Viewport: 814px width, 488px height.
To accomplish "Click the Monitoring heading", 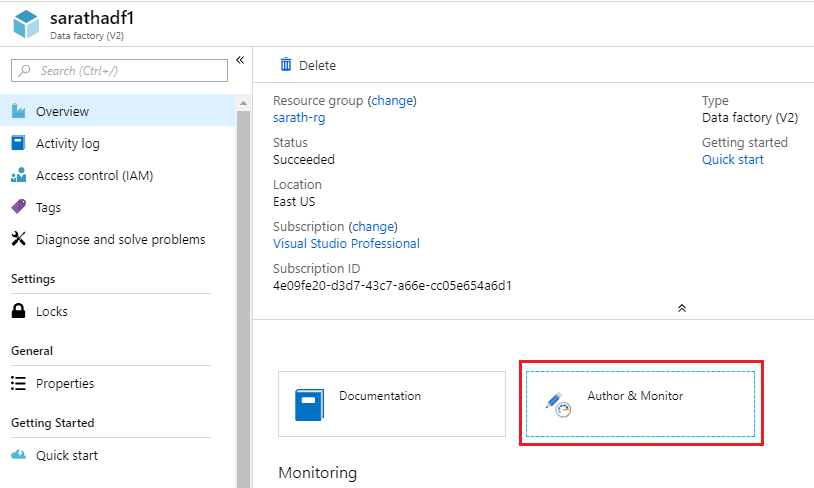I will [x=318, y=473].
